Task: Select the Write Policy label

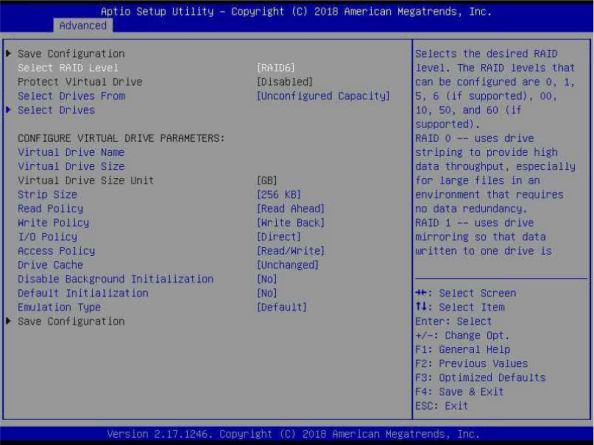Action: pos(53,223)
